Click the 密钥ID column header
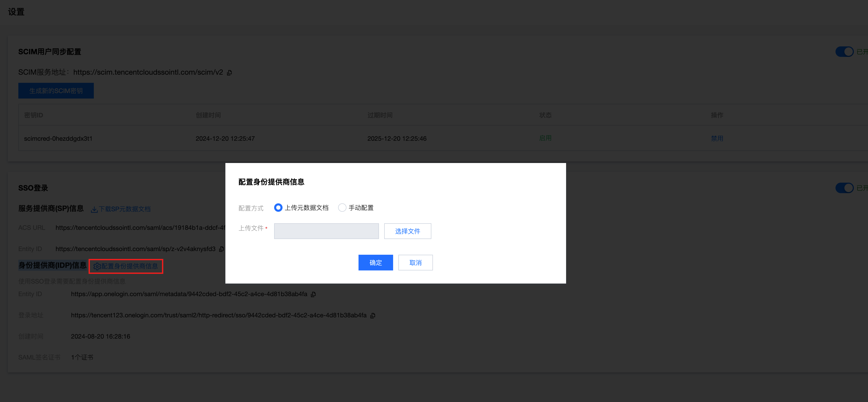 (34, 115)
